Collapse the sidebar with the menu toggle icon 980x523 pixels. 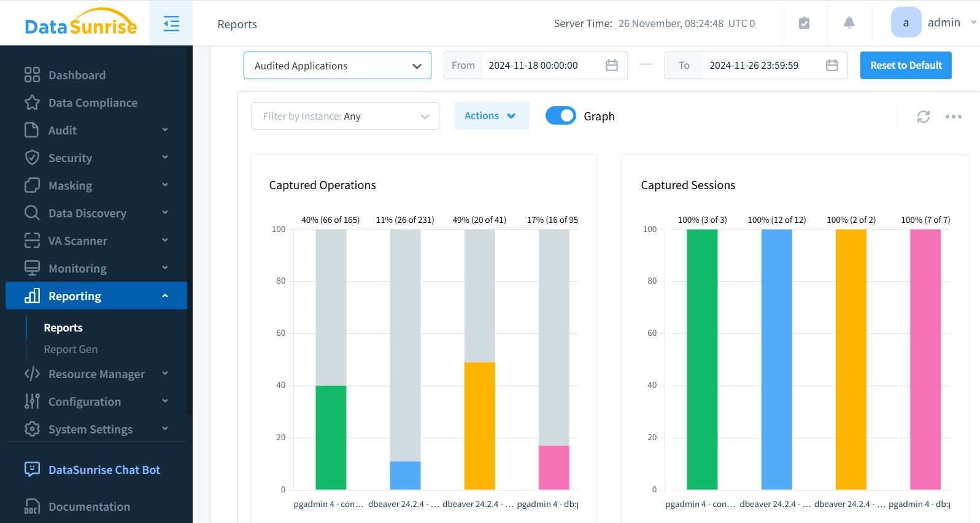coord(171,24)
